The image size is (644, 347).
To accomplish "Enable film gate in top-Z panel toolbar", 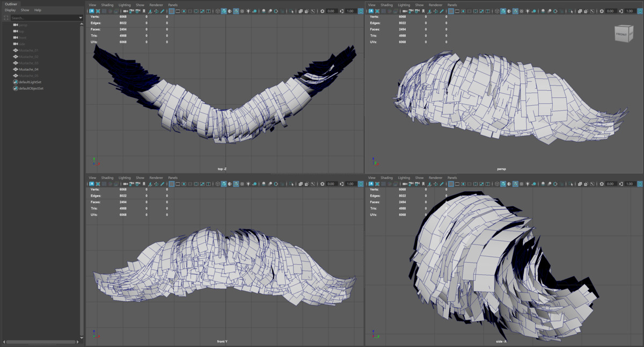I will 178,11.
